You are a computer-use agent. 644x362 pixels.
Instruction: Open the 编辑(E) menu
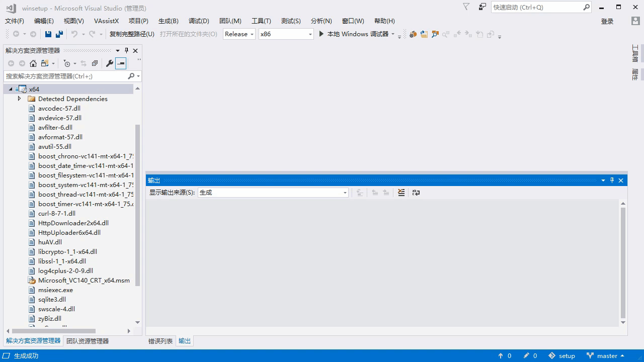click(44, 21)
